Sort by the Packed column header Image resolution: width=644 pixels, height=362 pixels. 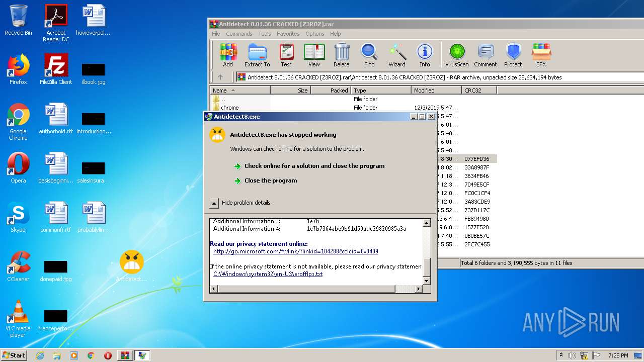tap(331, 90)
